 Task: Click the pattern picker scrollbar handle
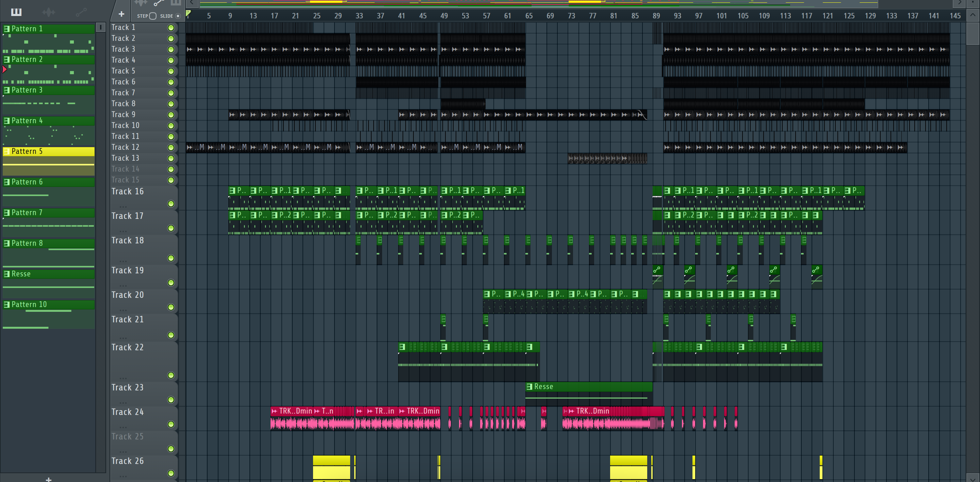click(100, 27)
